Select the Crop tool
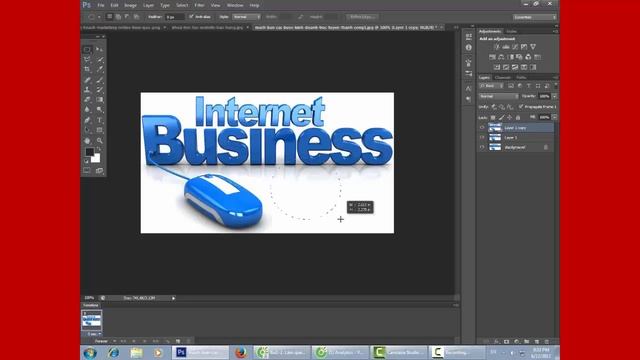 point(87,69)
